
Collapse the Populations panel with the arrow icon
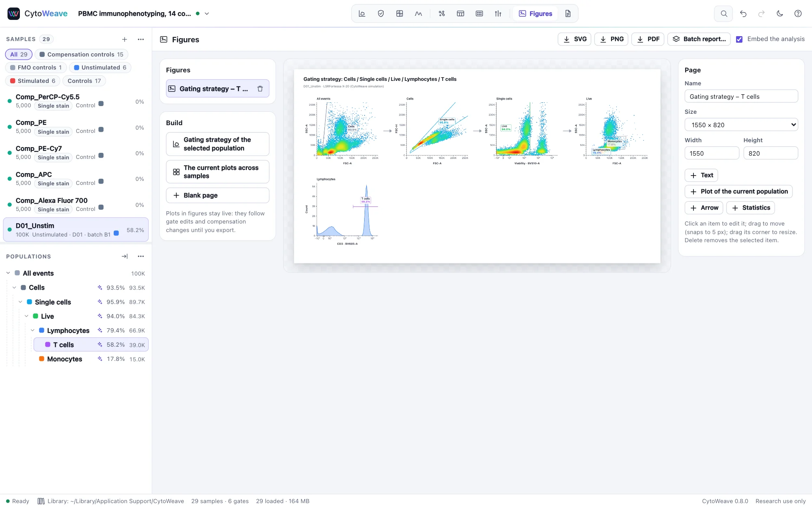click(x=125, y=256)
